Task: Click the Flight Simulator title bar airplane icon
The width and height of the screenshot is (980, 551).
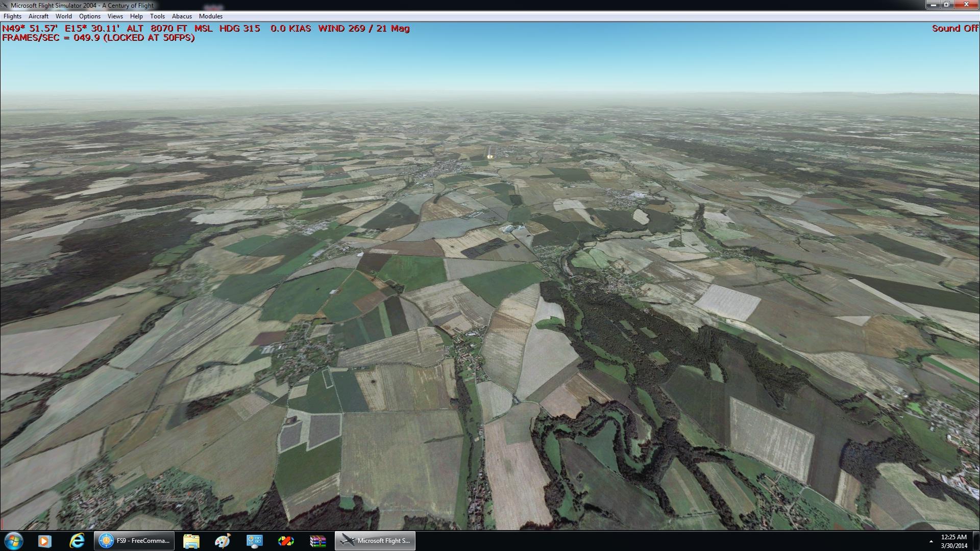Action: coord(5,5)
